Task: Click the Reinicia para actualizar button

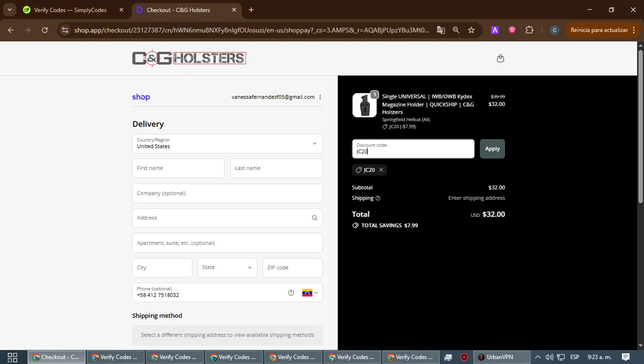Action: (x=602, y=30)
